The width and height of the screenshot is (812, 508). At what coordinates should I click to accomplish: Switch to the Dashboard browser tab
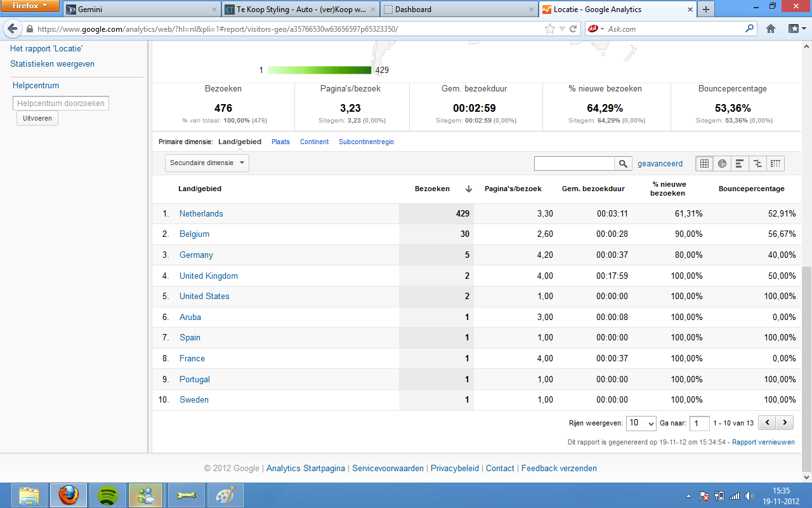point(459,10)
